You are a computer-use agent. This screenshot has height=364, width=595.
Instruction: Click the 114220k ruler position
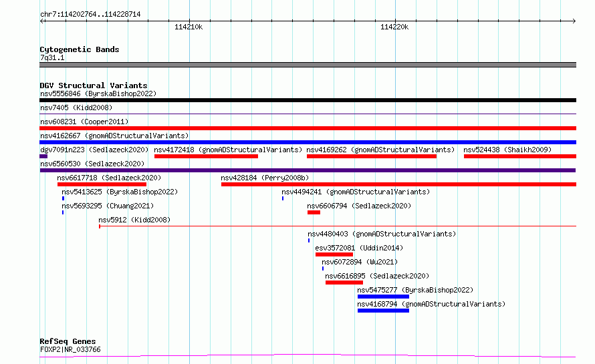[x=394, y=27]
